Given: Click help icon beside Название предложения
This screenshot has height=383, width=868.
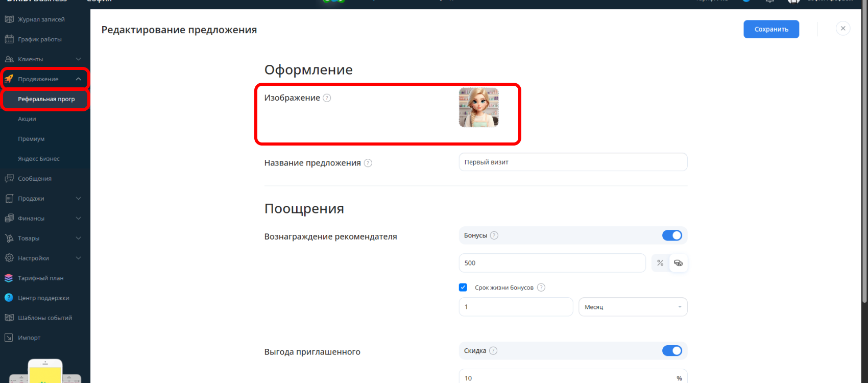Looking at the screenshot, I should 368,163.
